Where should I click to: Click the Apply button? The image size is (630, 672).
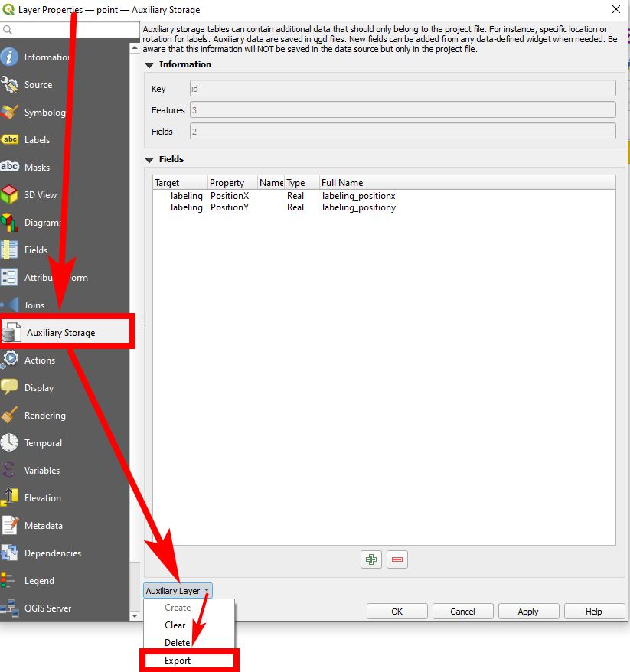[528, 612]
